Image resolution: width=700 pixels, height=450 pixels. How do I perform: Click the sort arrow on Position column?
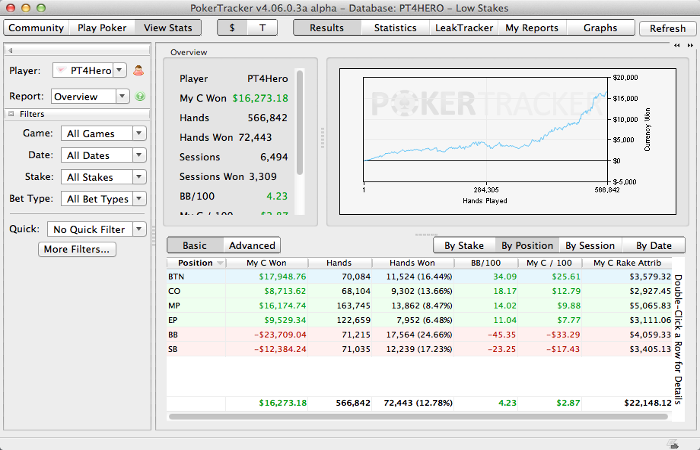point(218,263)
